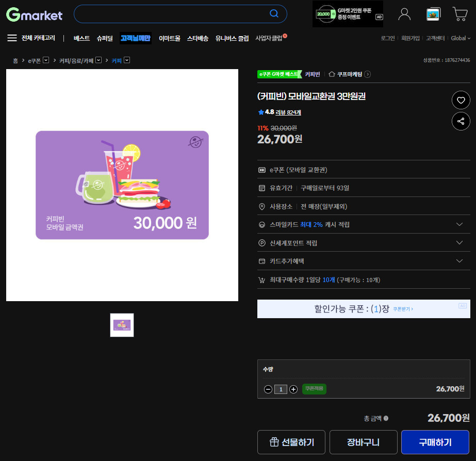
Task: Expand the 스마일카드 cashback details
Action: (458, 224)
